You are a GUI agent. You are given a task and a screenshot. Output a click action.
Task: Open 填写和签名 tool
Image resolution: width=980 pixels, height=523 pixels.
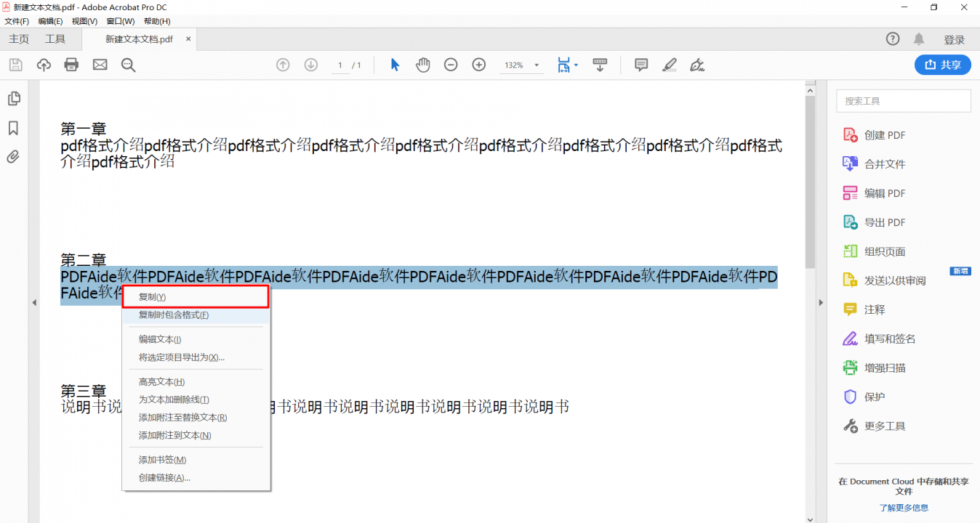(x=879, y=338)
